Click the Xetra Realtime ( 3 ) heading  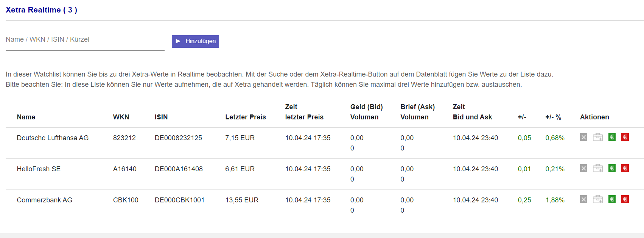pos(41,10)
